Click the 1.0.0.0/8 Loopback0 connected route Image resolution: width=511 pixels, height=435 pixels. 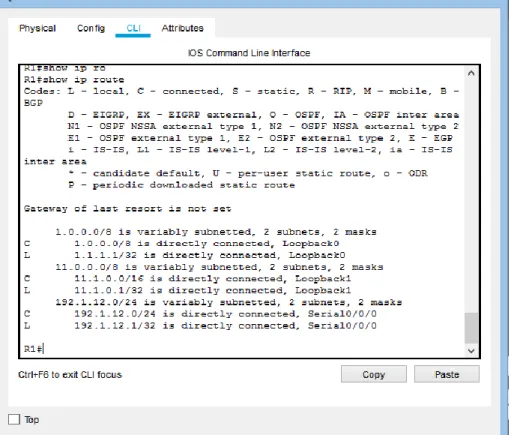click(182, 244)
